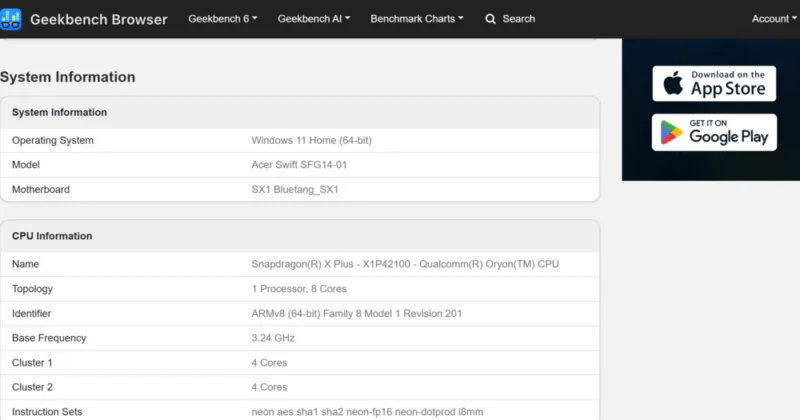Open the Account dropdown menu
800x420 pixels.
pyautogui.click(x=774, y=19)
